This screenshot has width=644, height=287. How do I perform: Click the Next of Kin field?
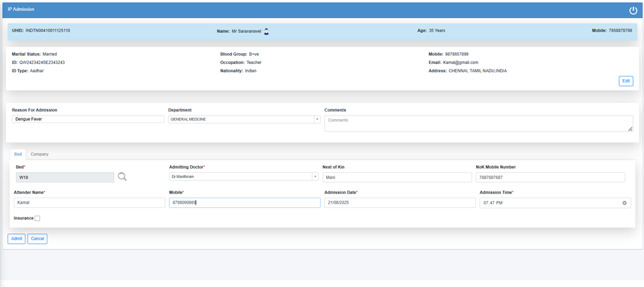(x=397, y=177)
